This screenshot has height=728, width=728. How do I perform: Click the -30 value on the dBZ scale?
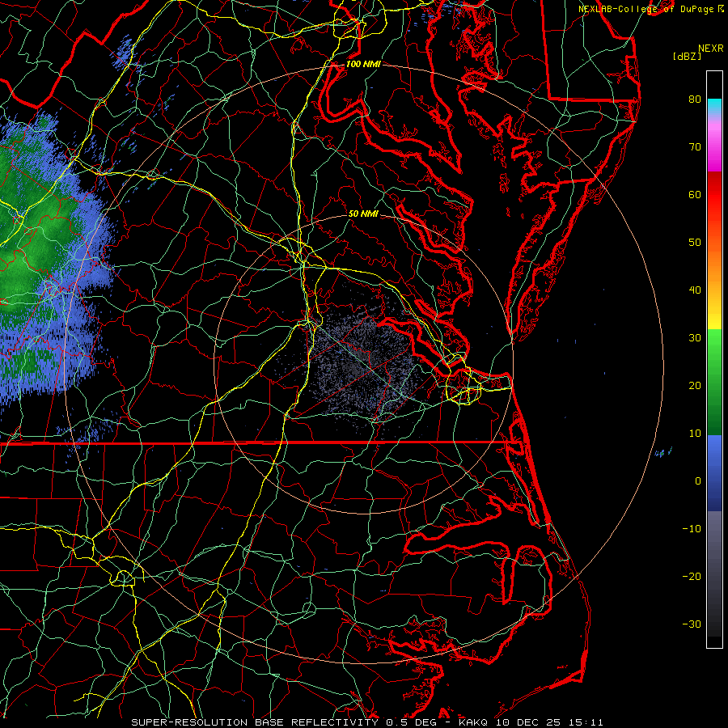click(692, 624)
